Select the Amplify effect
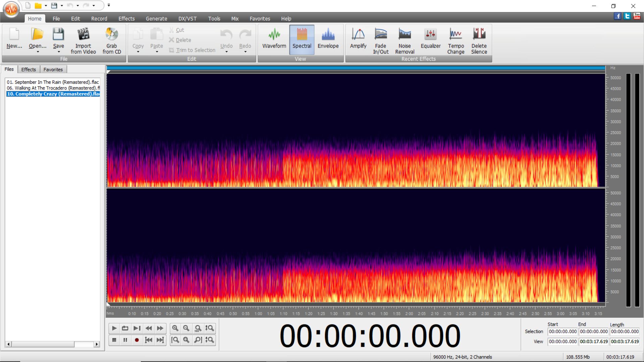 click(358, 40)
